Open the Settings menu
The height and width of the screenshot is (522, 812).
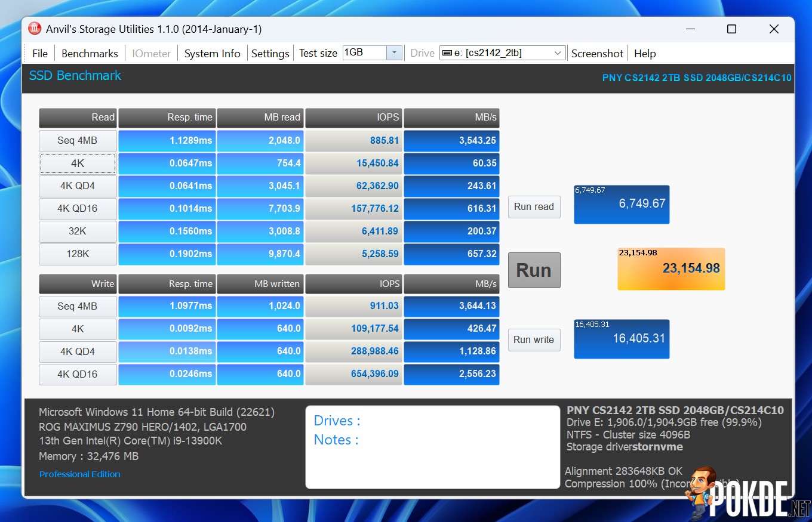(270, 53)
